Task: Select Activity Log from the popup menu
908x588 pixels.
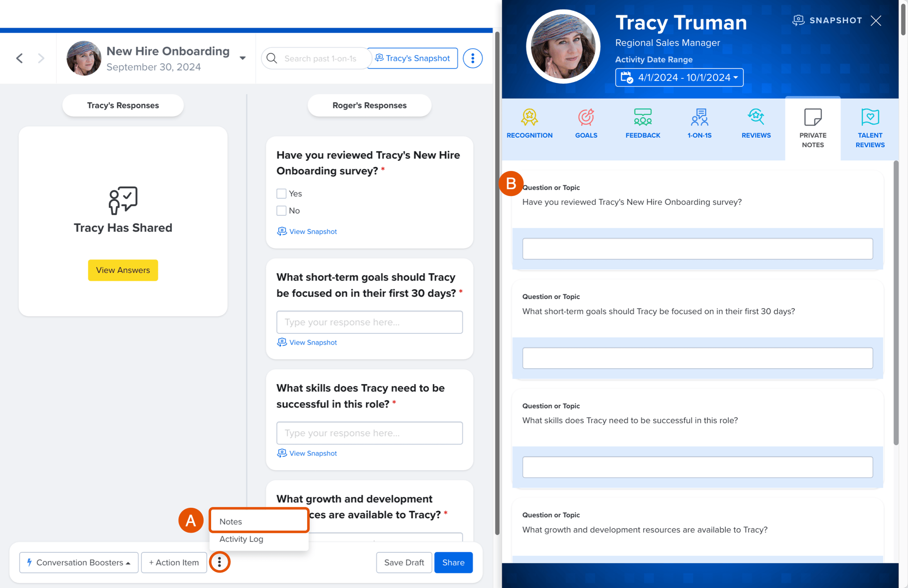Action: point(259,539)
